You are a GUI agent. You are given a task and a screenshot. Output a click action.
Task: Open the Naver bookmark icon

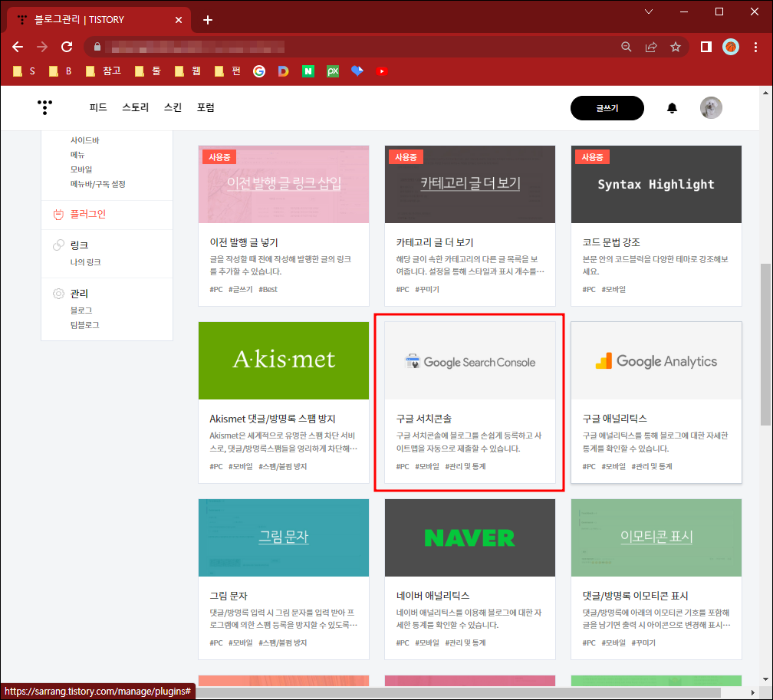308,71
